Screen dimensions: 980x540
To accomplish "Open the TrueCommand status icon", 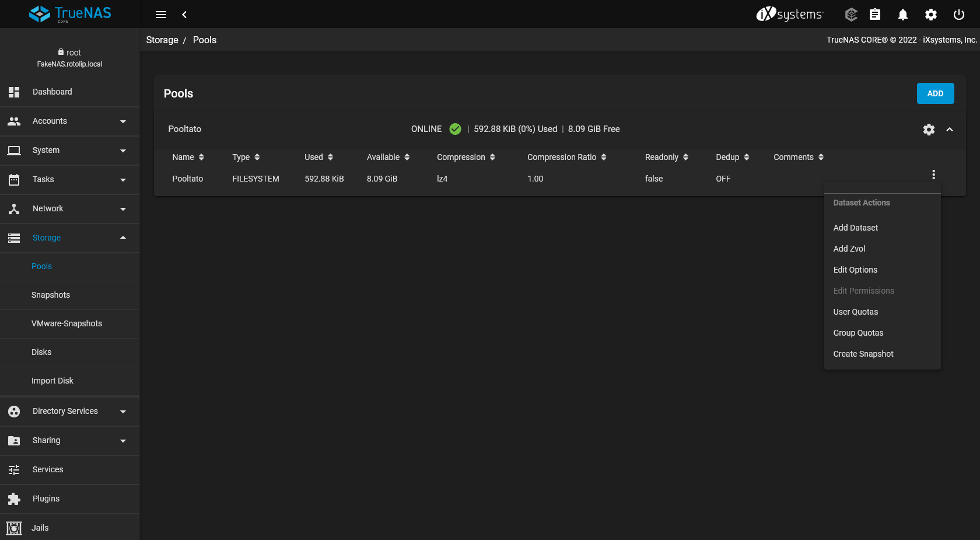I will point(851,15).
